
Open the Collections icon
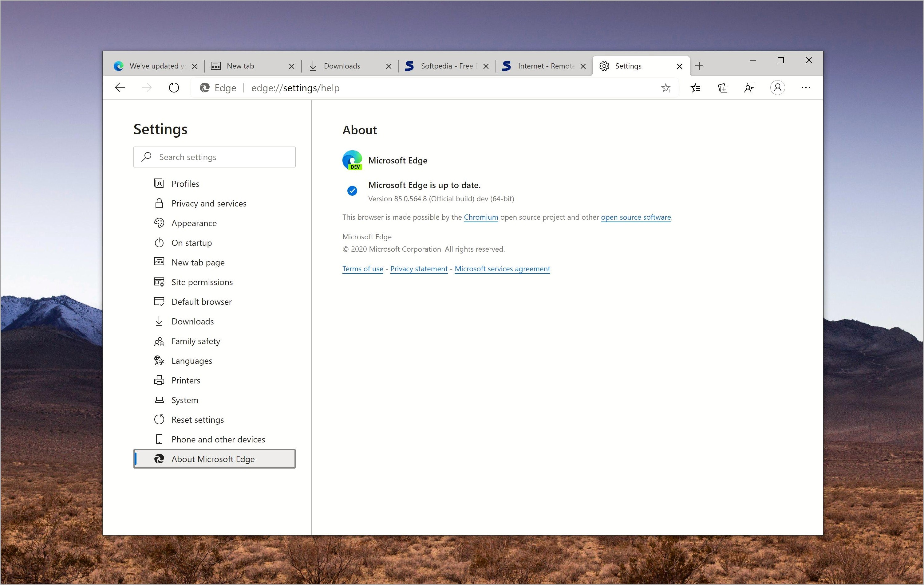coord(723,88)
